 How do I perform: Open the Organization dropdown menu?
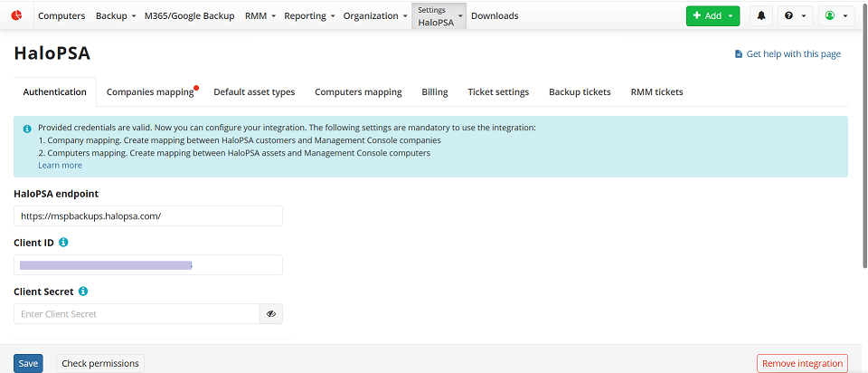coord(375,16)
